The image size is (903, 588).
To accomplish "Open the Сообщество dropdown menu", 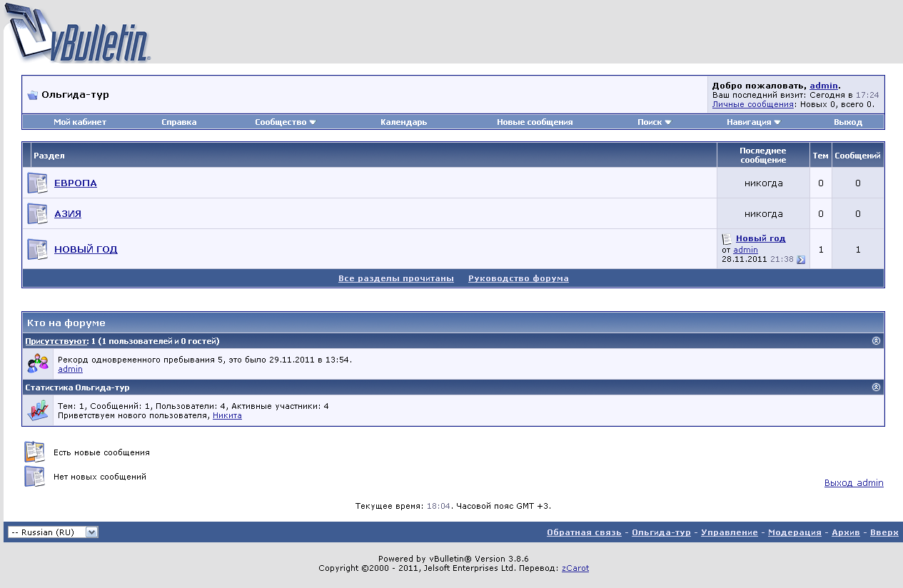I will click(286, 122).
